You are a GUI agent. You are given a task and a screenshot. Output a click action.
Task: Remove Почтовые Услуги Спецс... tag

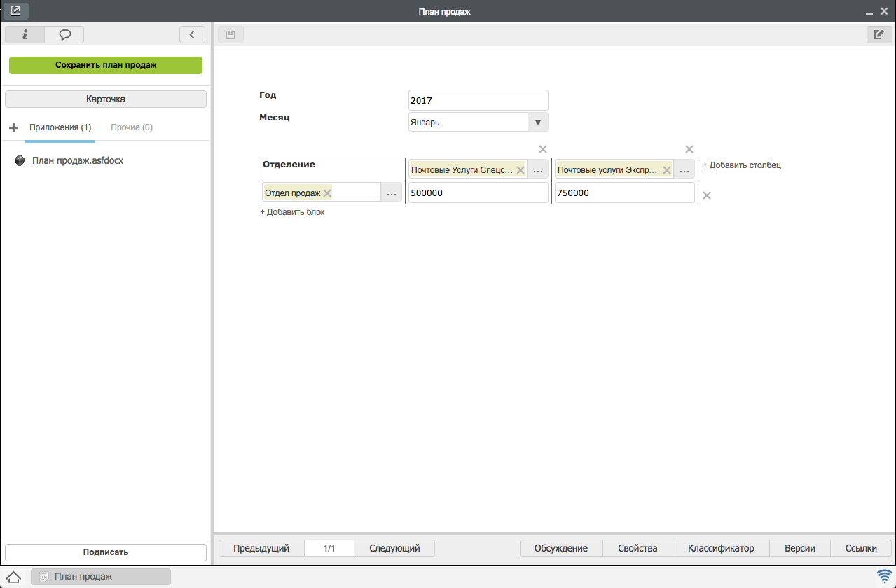(x=521, y=170)
